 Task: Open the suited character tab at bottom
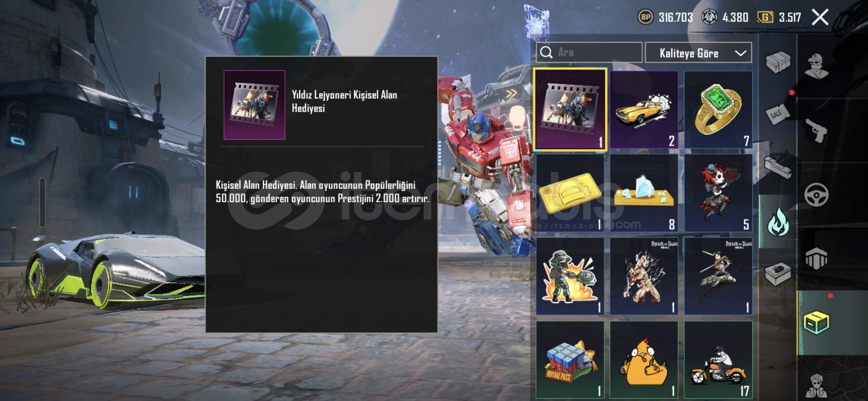[816, 386]
